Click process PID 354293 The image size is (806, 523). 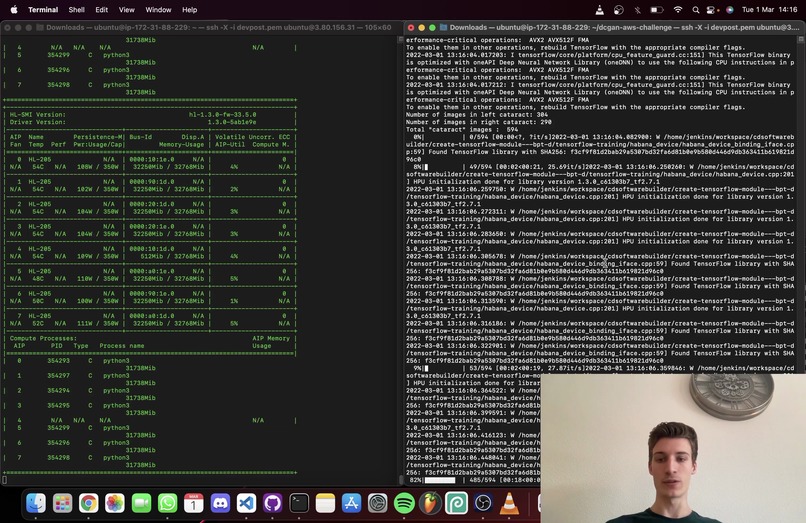click(x=58, y=361)
